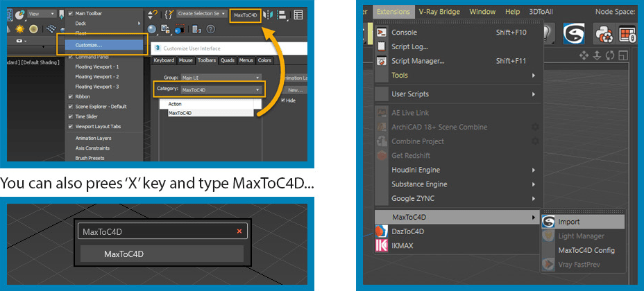Switch to the Mouse tab
The width and height of the screenshot is (644, 291).
pos(186,60)
